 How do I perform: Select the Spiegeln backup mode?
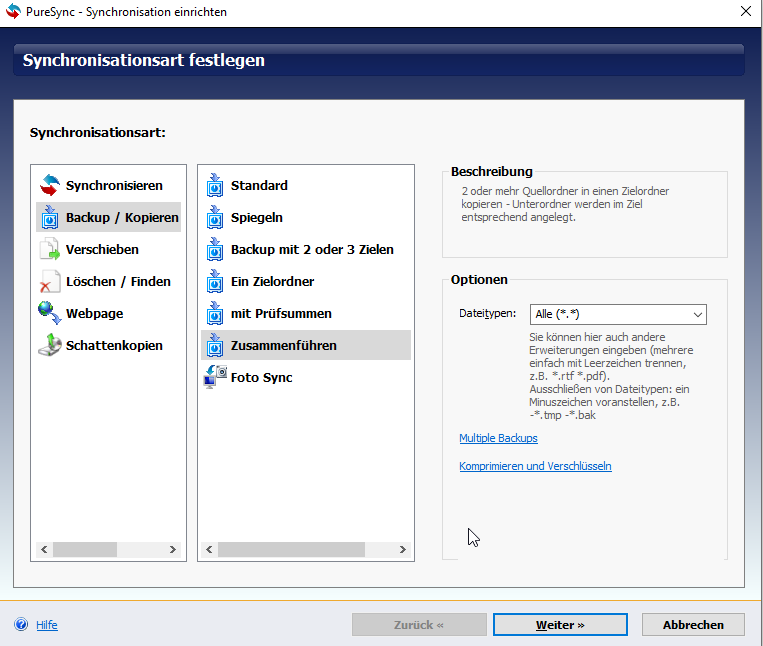[x=306, y=217]
